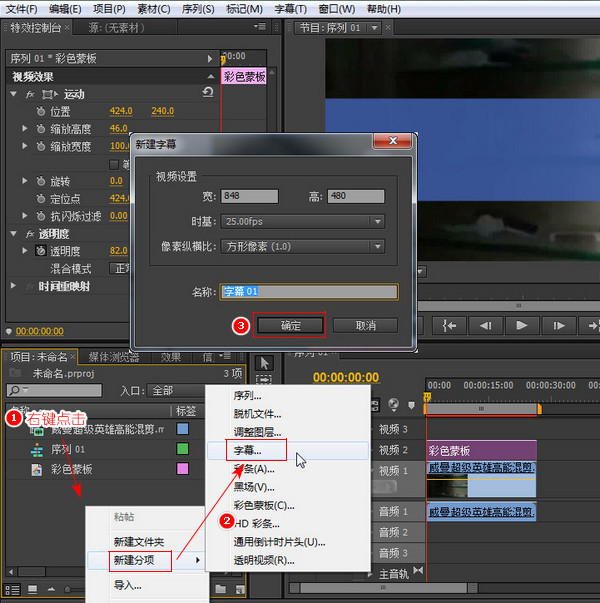Click the green label swatch for 序列 01
This screenshot has height=603, width=600.
[182, 449]
